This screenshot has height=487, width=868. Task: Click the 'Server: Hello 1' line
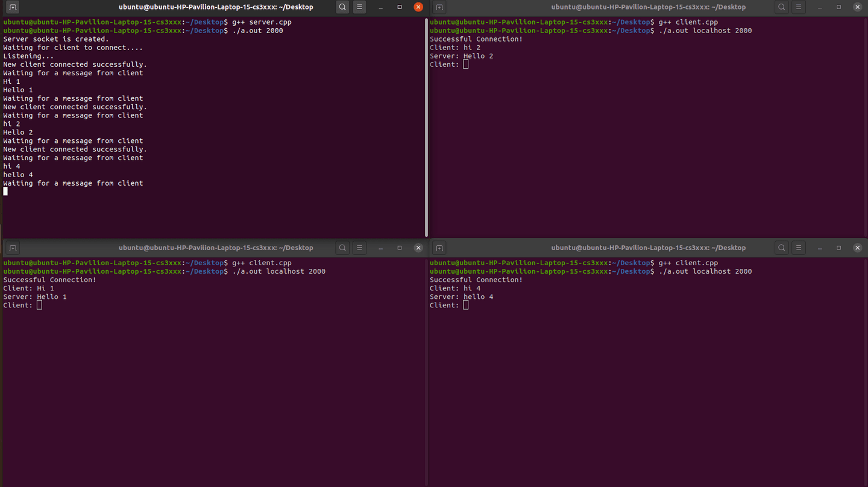click(x=35, y=297)
